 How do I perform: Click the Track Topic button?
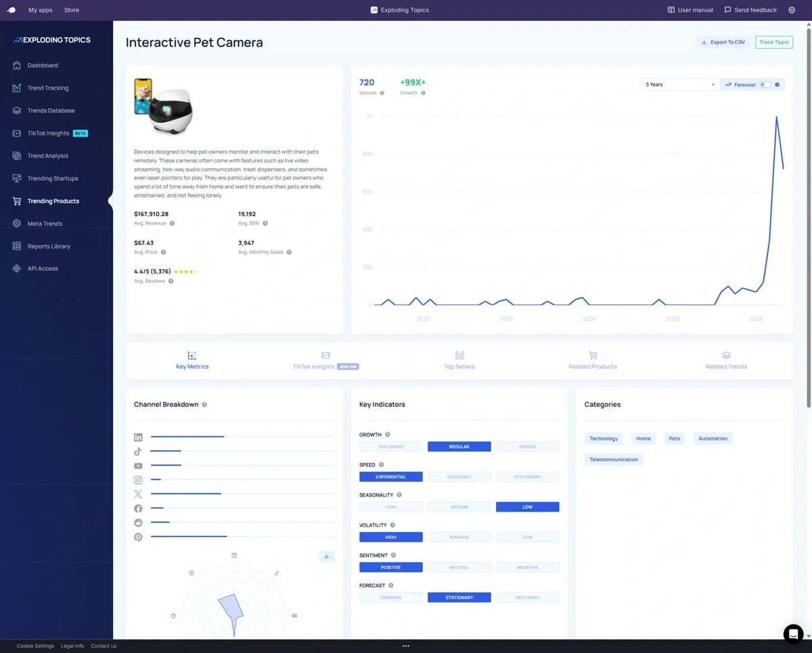(774, 42)
